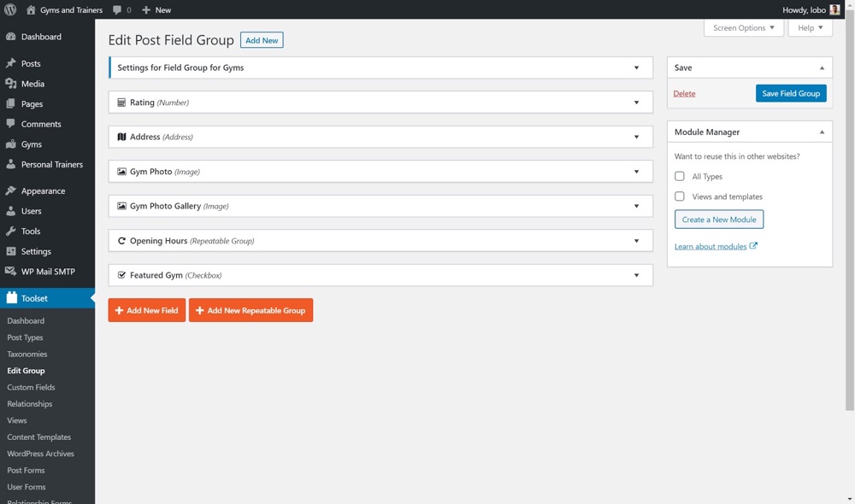This screenshot has width=855, height=504.
Task: Click the Featured Gym checkbox field icon
Action: pos(121,275)
